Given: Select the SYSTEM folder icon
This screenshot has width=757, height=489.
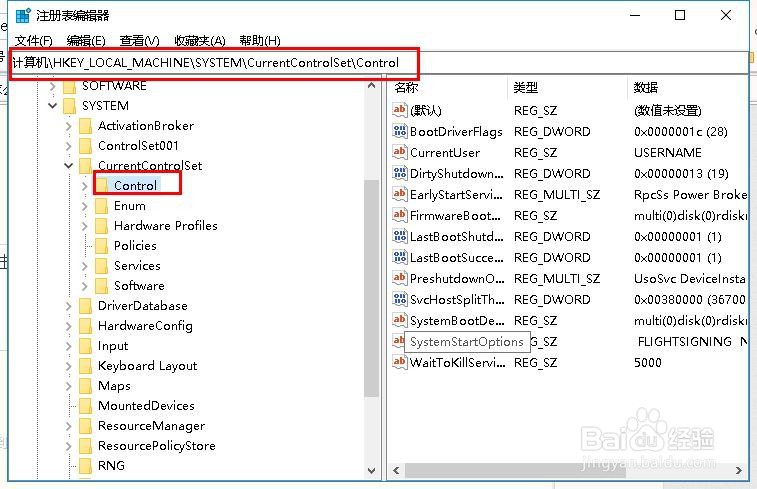Looking at the screenshot, I should (x=70, y=106).
